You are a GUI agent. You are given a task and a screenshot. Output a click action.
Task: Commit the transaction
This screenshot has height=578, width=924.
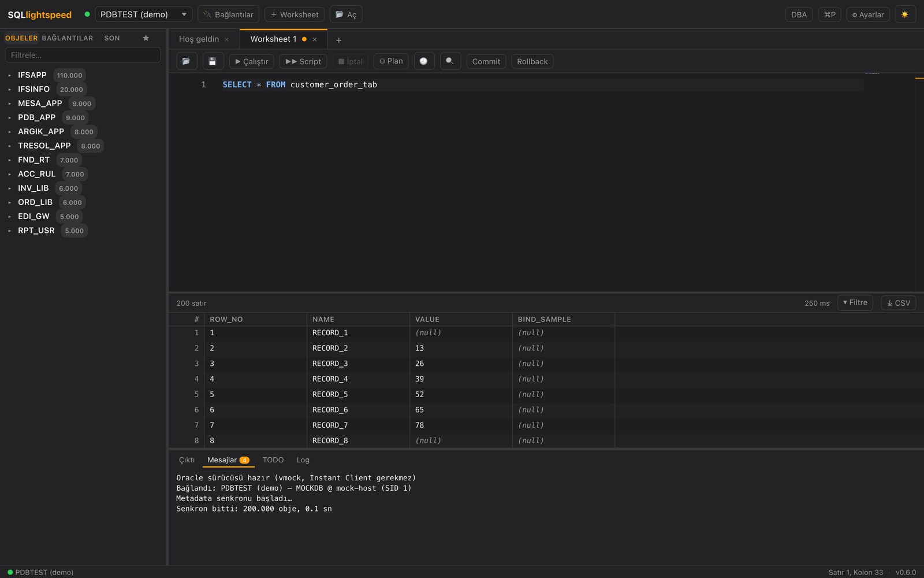(x=486, y=61)
